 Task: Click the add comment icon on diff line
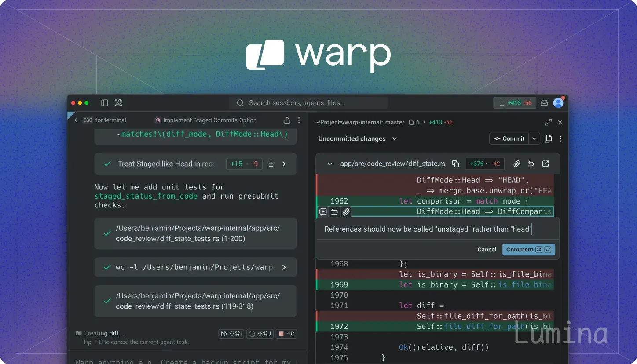[x=323, y=212]
